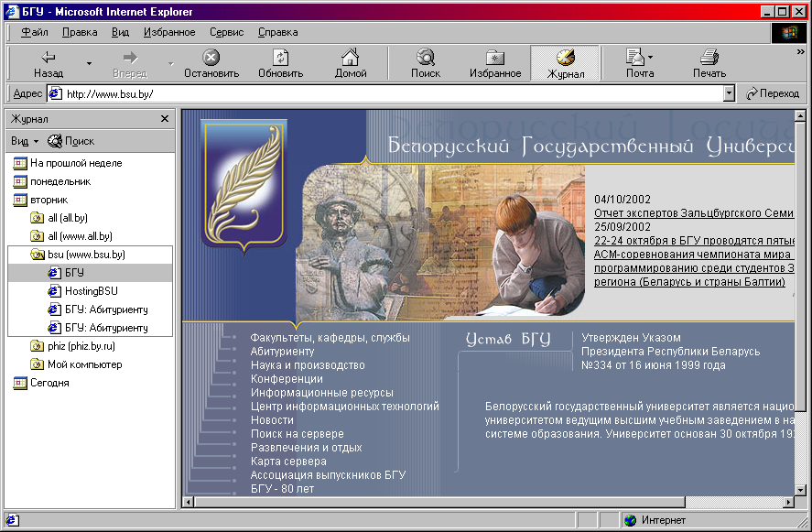The height and width of the screenshot is (532, 812).
Task: Open the Почта mail toolbar button
Action: click(640, 64)
